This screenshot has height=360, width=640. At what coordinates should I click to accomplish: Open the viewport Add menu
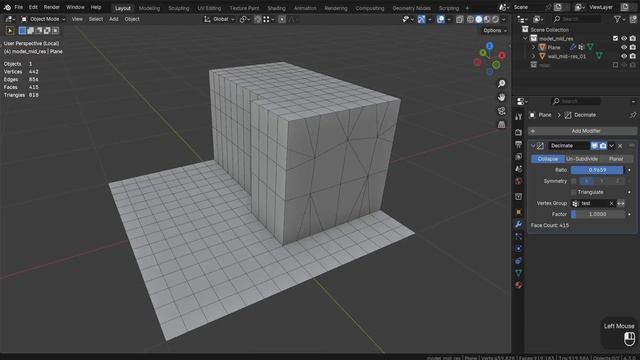[114, 19]
